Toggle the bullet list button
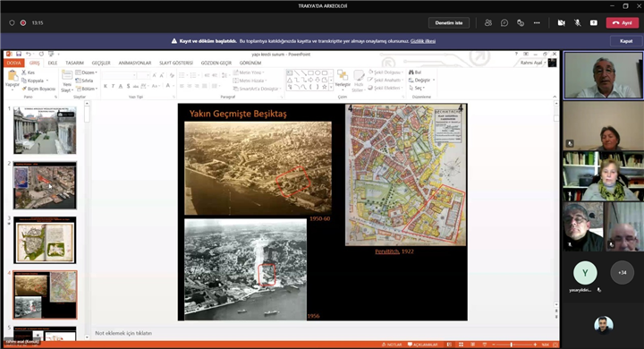Image resolution: width=644 pixels, height=349 pixels. 182,75
